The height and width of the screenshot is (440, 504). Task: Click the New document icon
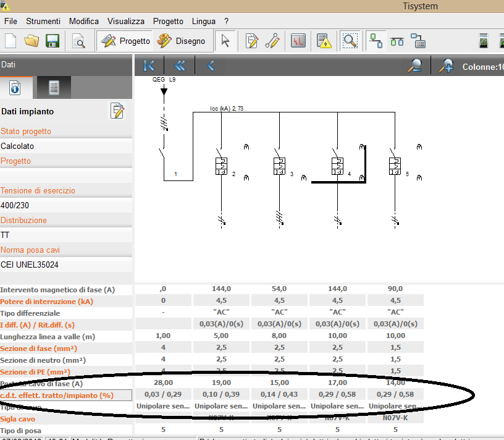[x=11, y=41]
